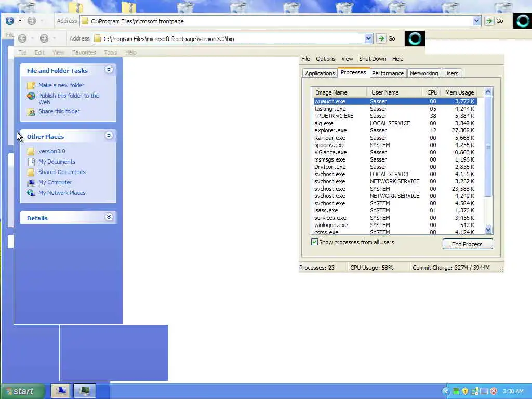The height and width of the screenshot is (399, 532).
Task: Click the green CPU meter tray icon
Action: point(456,391)
